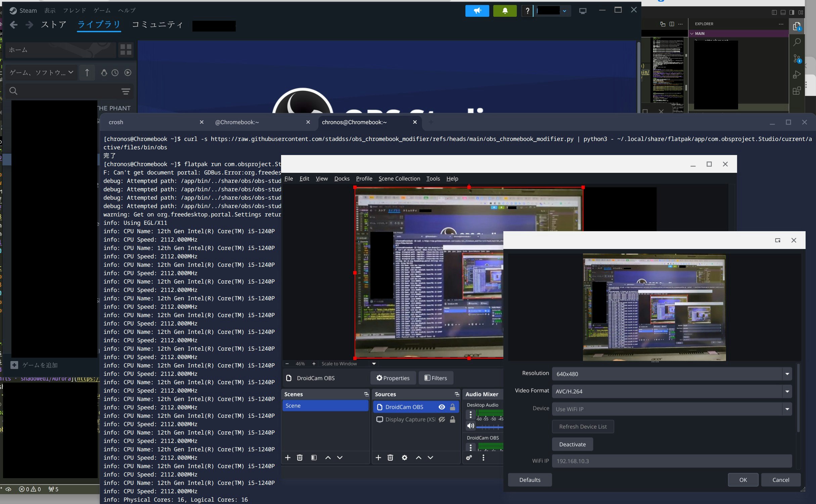Hide the DroidCam OBS source
This screenshot has width=816, height=504.
pyautogui.click(x=442, y=407)
